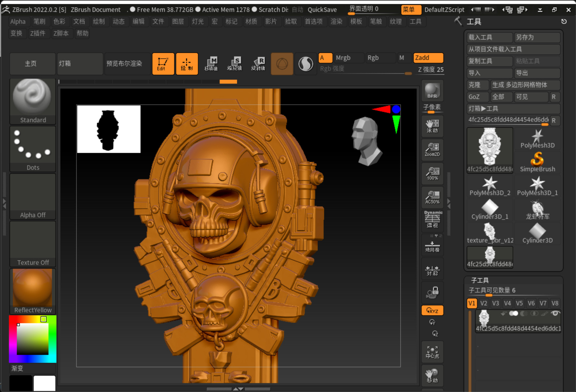
Task: Select the Cylinder3D_1 tool
Action: (490, 210)
